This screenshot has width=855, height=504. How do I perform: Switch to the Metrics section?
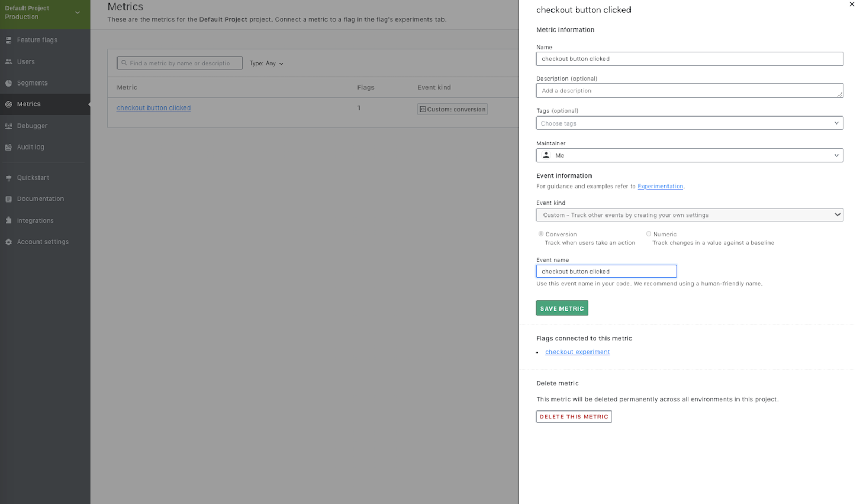click(x=28, y=104)
